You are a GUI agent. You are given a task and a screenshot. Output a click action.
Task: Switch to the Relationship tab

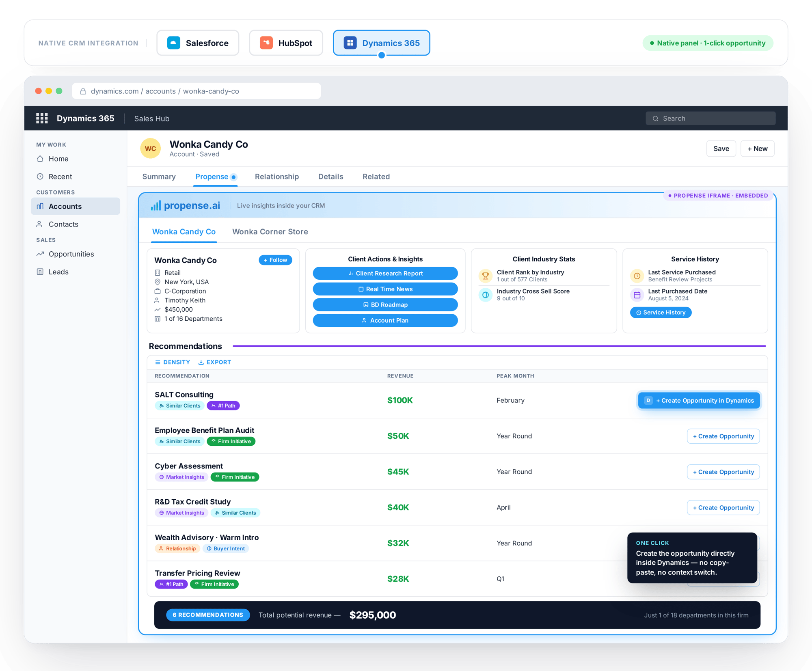click(x=277, y=177)
